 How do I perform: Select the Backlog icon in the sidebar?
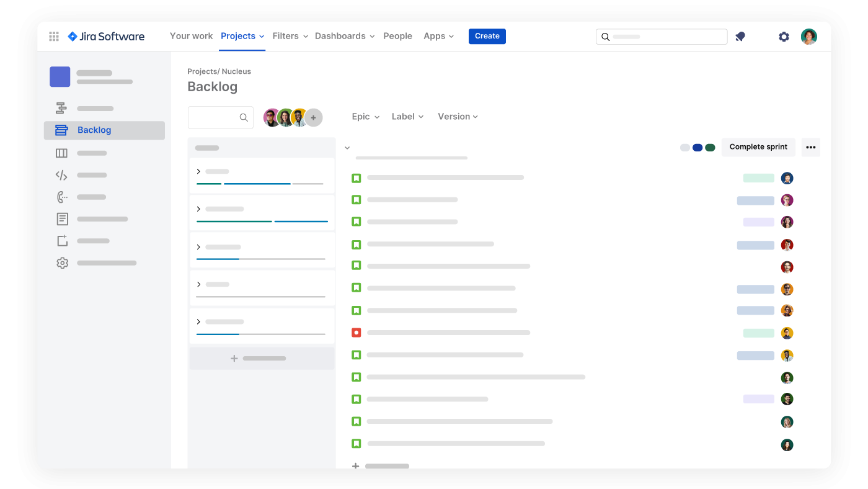click(61, 130)
